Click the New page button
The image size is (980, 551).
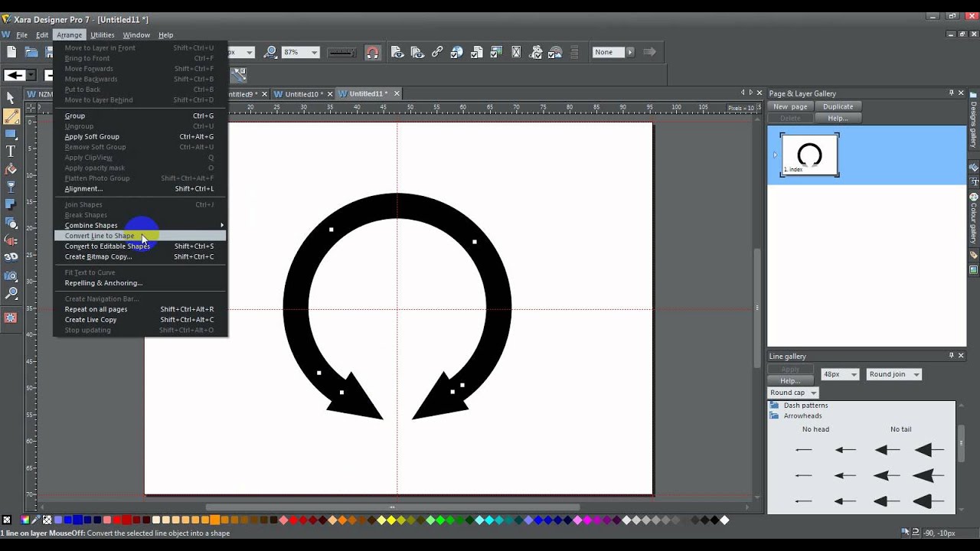coord(790,106)
